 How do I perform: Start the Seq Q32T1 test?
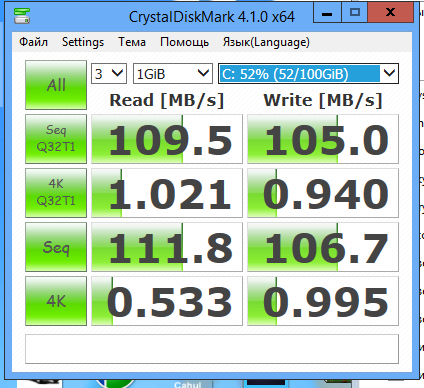point(56,139)
